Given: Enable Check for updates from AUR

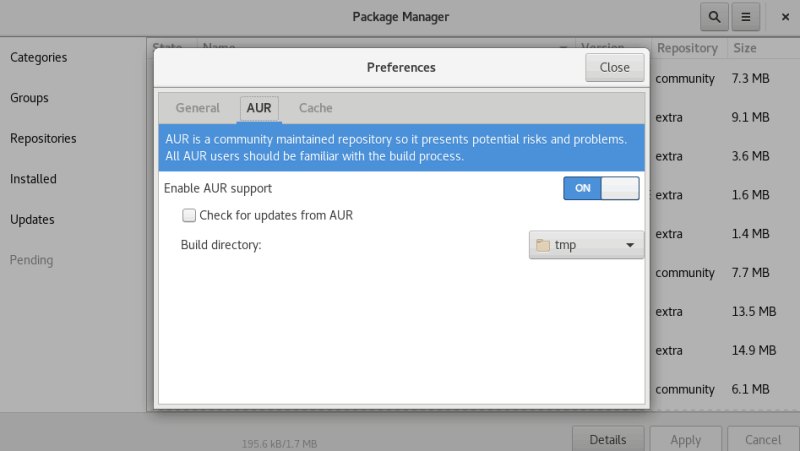Looking at the screenshot, I should click(189, 215).
